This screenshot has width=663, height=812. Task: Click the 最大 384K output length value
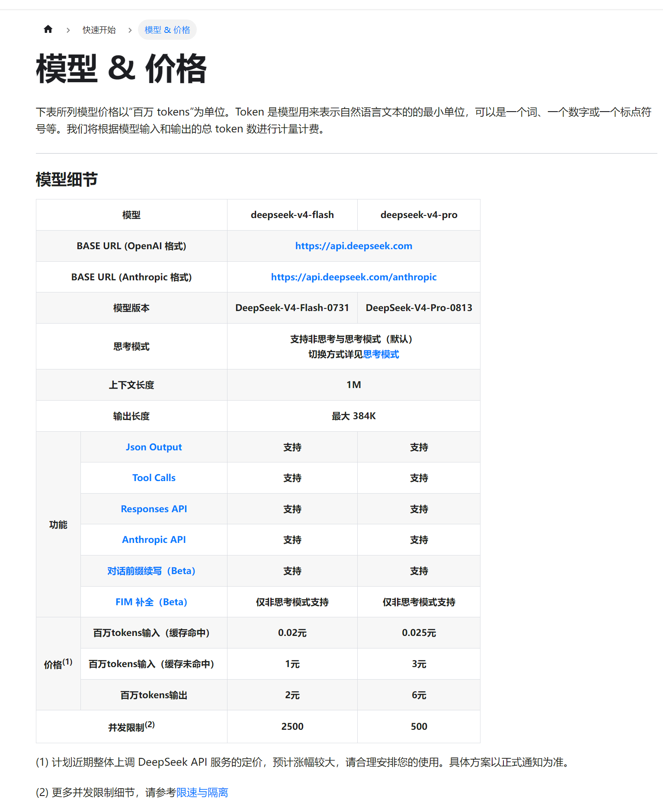tap(354, 416)
